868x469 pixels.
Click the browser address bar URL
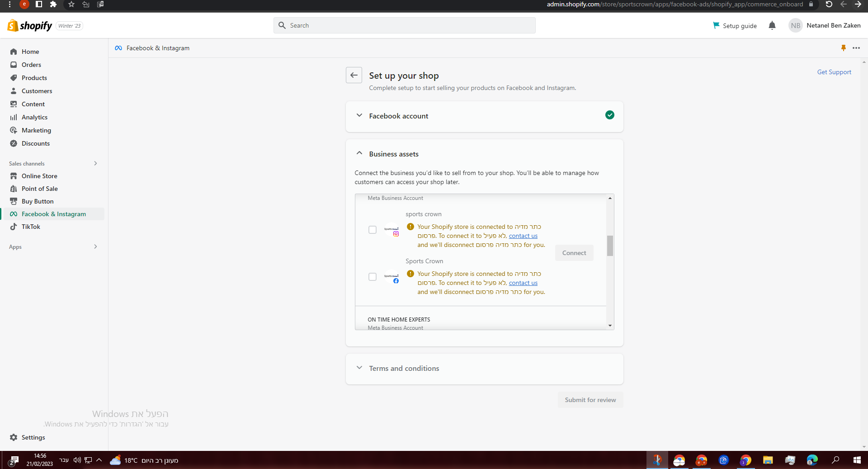coord(675,5)
